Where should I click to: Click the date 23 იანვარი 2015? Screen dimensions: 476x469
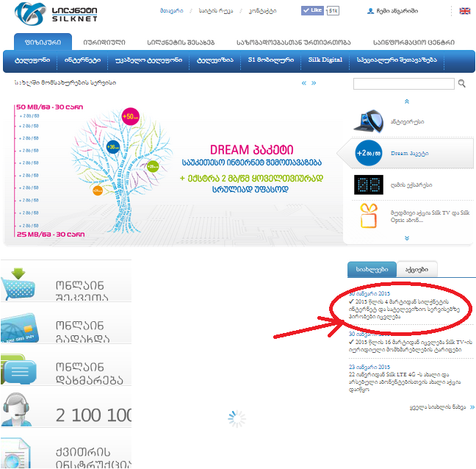click(x=369, y=367)
